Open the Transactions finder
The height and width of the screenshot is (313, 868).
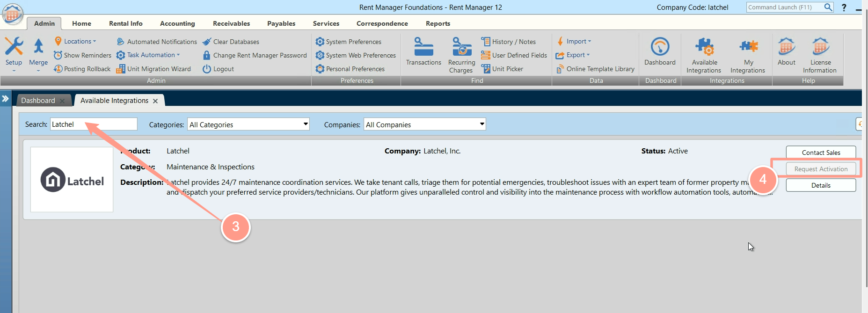tap(423, 52)
